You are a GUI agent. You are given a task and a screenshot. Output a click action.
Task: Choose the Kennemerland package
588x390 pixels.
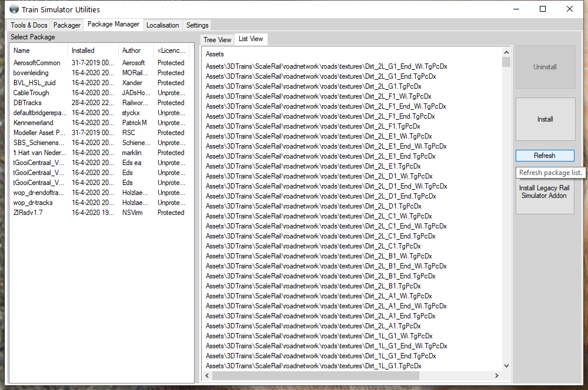coord(33,123)
